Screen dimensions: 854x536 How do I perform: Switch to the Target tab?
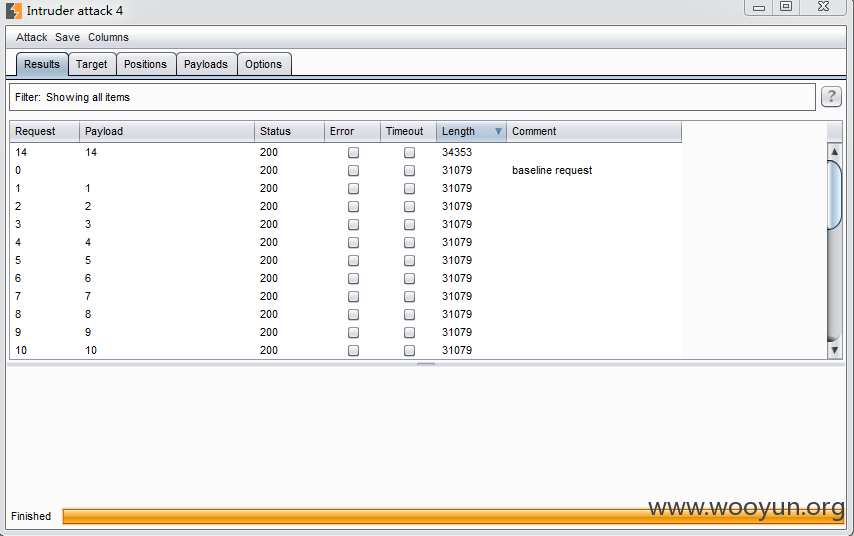(92, 64)
